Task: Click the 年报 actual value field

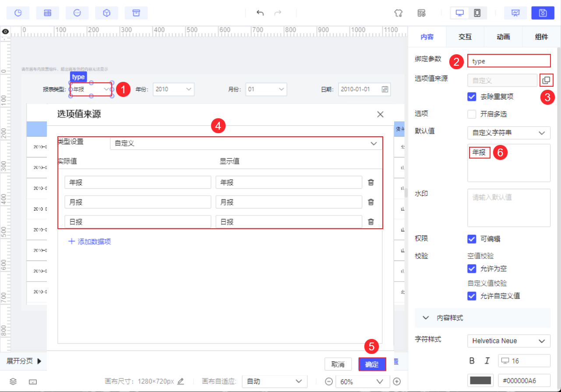Action: [x=138, y=183]
